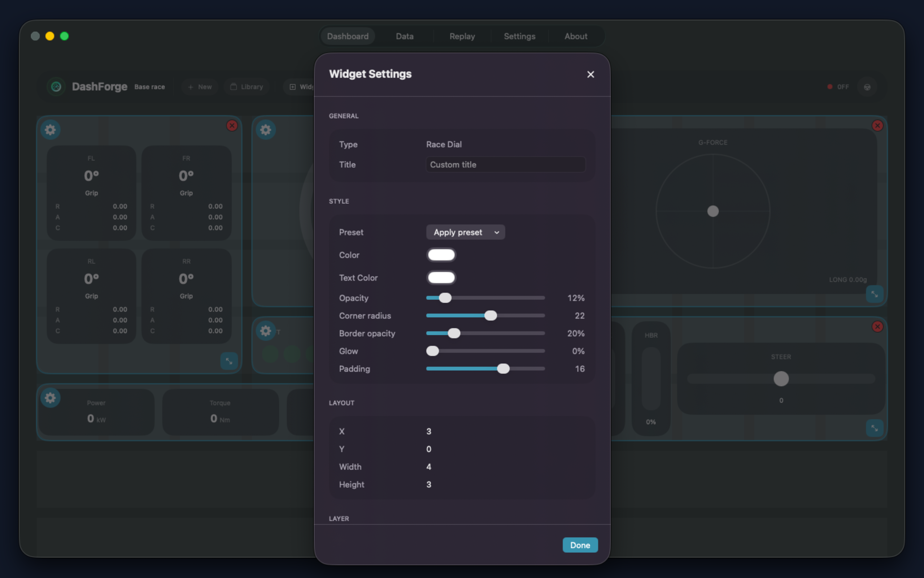This screenshot has height=578, width=924.
Task: Click the G-force center dot
Action: pos(712,211)
